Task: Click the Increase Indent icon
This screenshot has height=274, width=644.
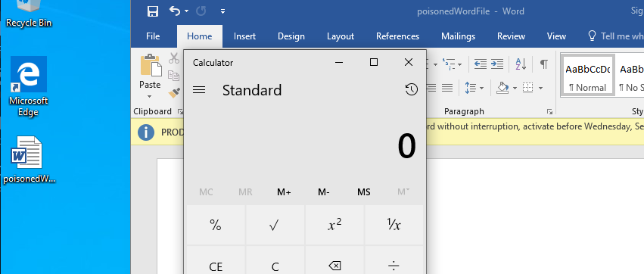Action: pos(497,64)
